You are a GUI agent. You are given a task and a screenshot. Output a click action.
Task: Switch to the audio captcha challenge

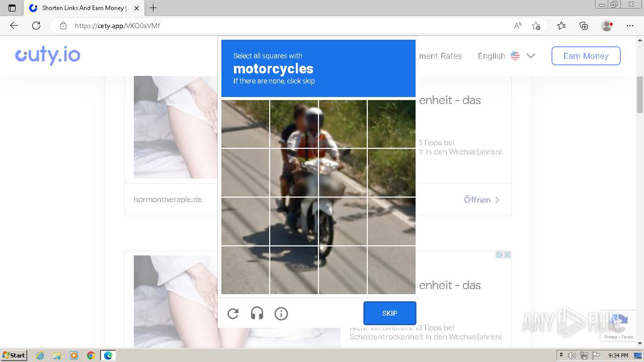(x=257, y=314)
